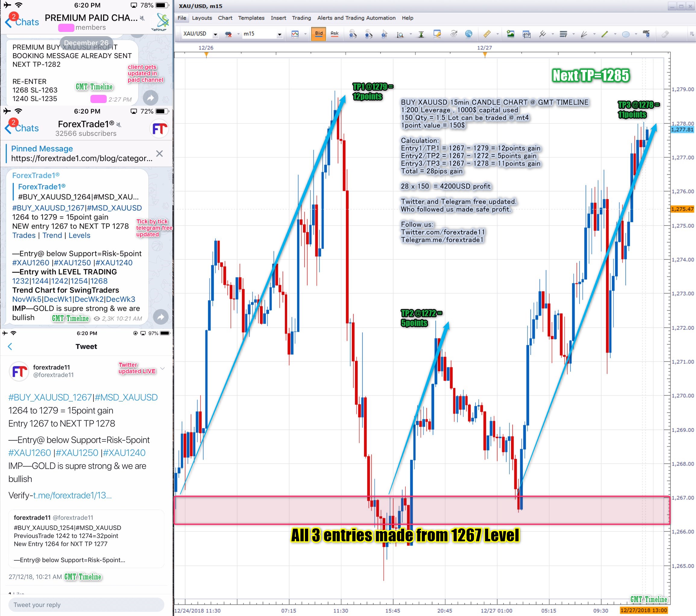696x616 pixels.
Task: Click the 1,277.81 bid price label
Action: tap(682, 129)
